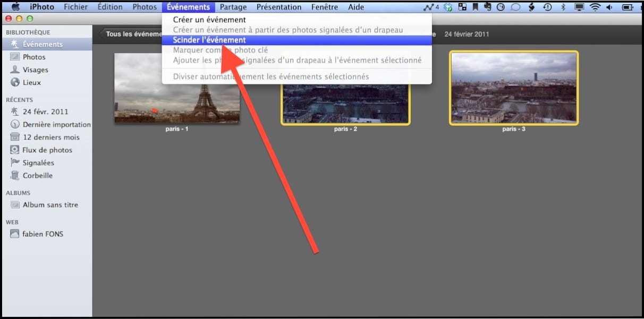This screenshot has height=319, width=644.
Task: Click the Flux de photos icon
Action: point(14,150)
